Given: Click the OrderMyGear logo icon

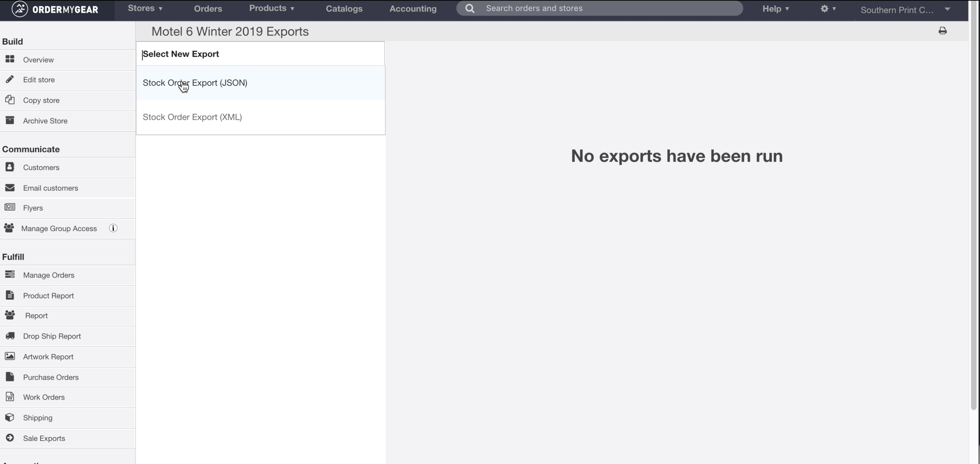Looking at the screenshot, I should (19, 9).
